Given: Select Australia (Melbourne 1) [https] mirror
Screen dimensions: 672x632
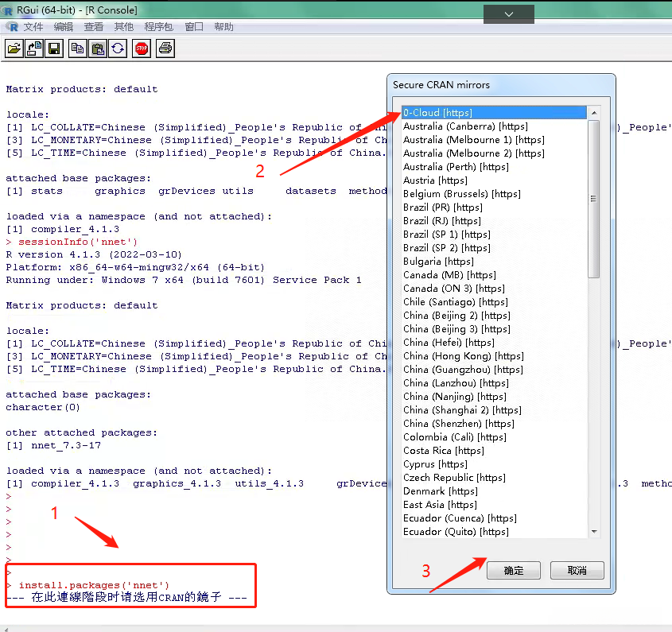Looking at the screenshot, I should 494,140.
